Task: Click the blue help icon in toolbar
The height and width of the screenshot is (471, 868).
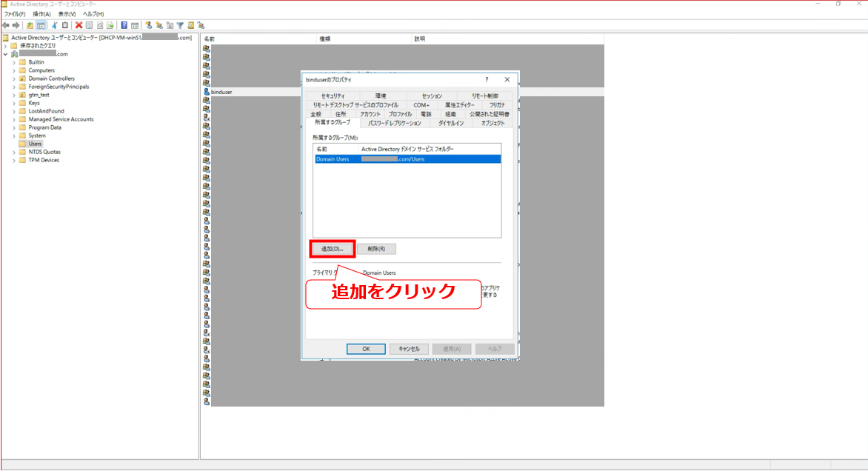Action: (124, 25)
